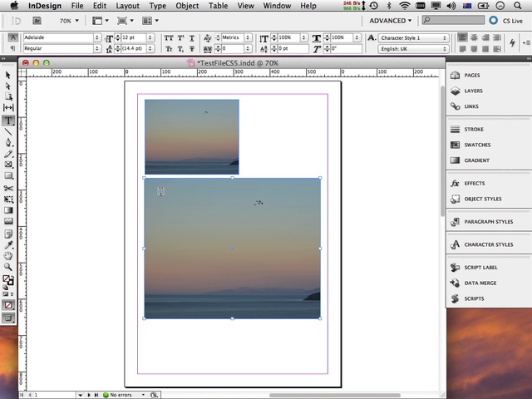Image resolution: width=532 pixels, height=399 pixels.
Task: Select the Selection (black arrow) tool
Action: 8,75
